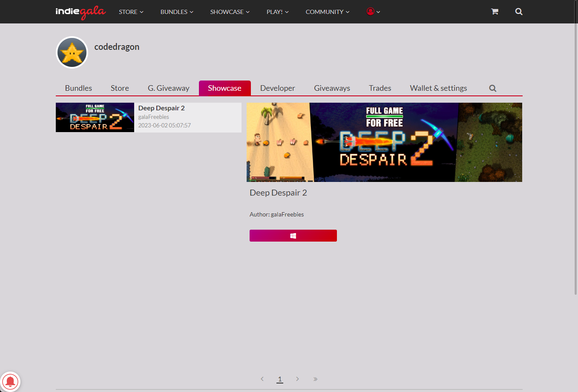
Task: Select the Showcase tab
Action: (x=224, y=88)
